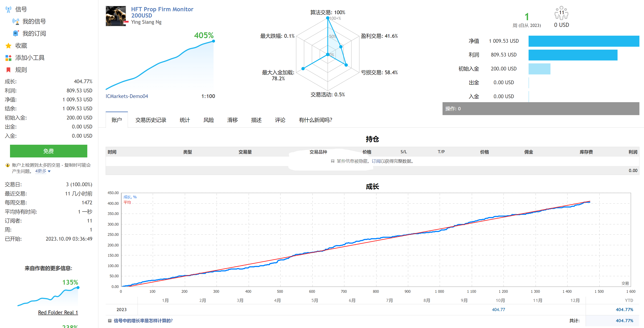The image size is (644, 328).
Task: Click the subscribers people icon showing 11
Action: tap(561, 13)
